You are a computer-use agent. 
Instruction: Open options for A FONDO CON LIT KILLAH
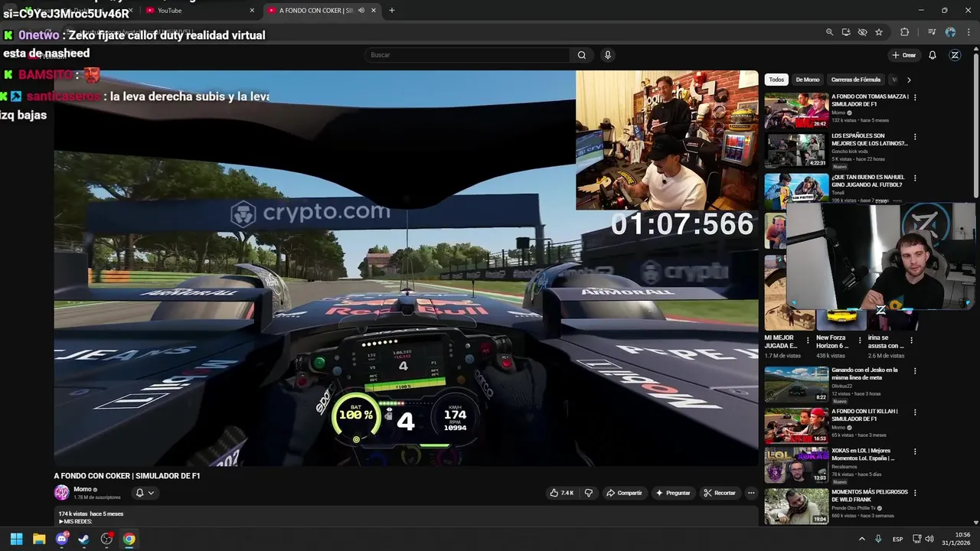(x=915, y=412)
